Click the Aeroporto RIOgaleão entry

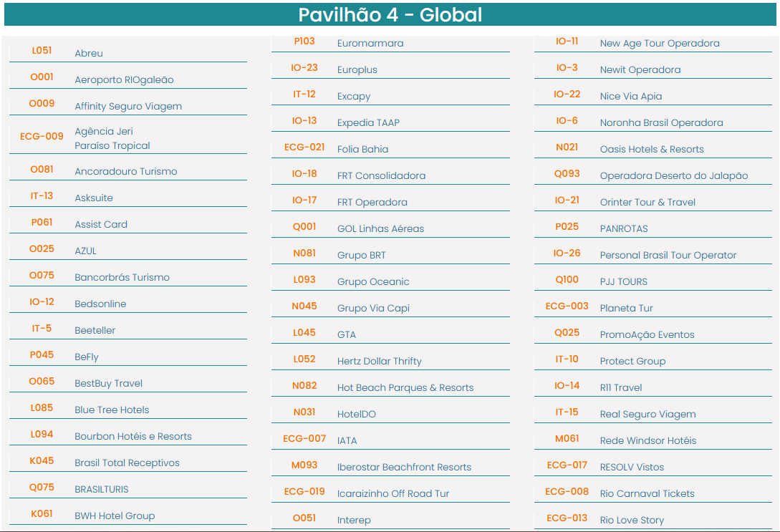coord(124,79)
